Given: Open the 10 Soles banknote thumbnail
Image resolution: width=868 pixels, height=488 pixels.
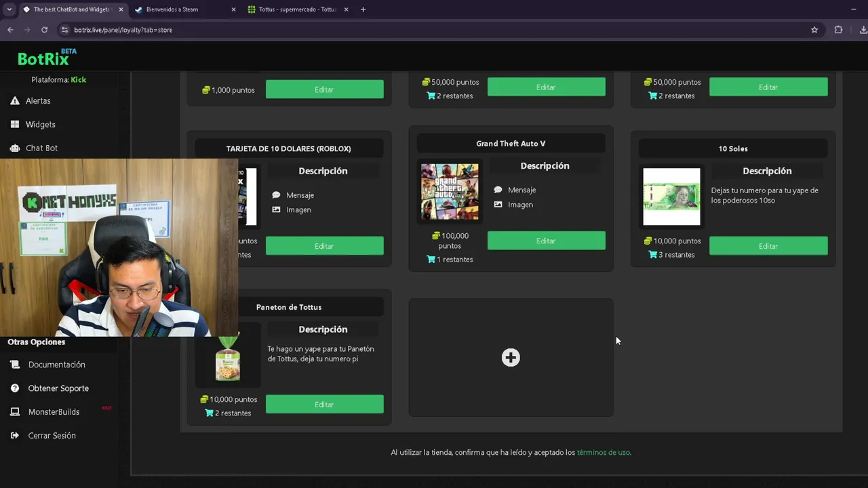Looking at the screenshot, I should coord(671,197).
